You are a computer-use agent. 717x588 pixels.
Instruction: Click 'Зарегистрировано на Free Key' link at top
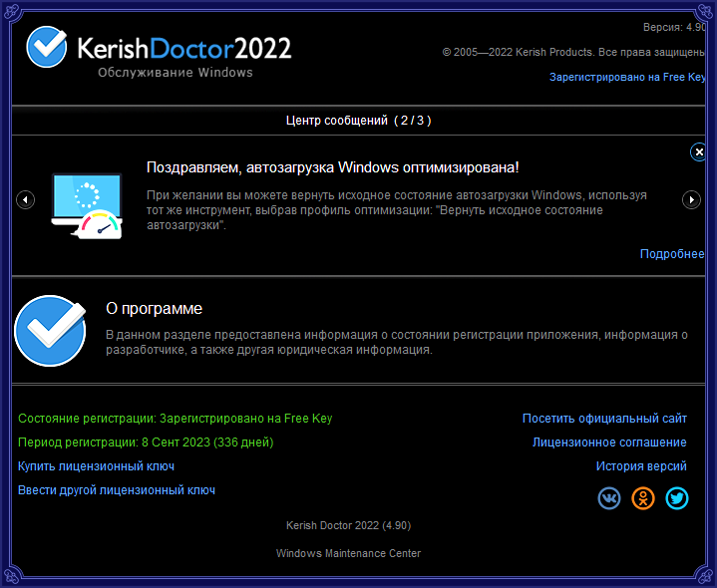coord(627,77)
